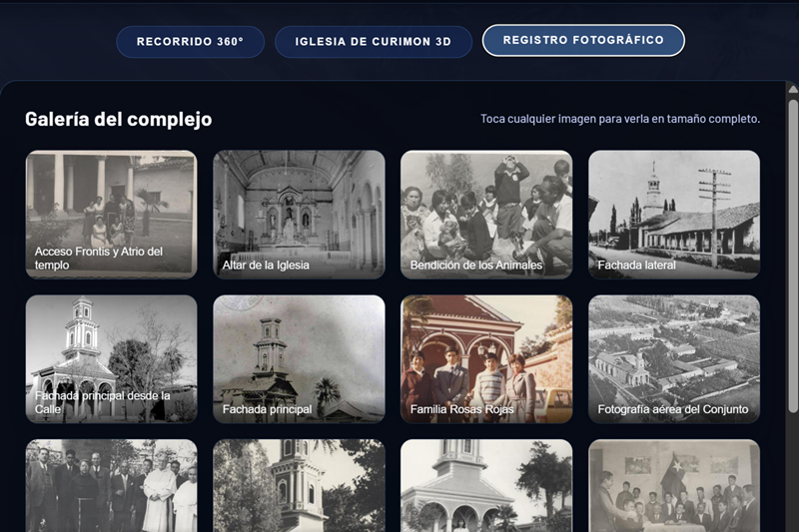Open the Bendición de los Animales photo
The width and height of the screenshot is (799, 532).
point(486,214)
